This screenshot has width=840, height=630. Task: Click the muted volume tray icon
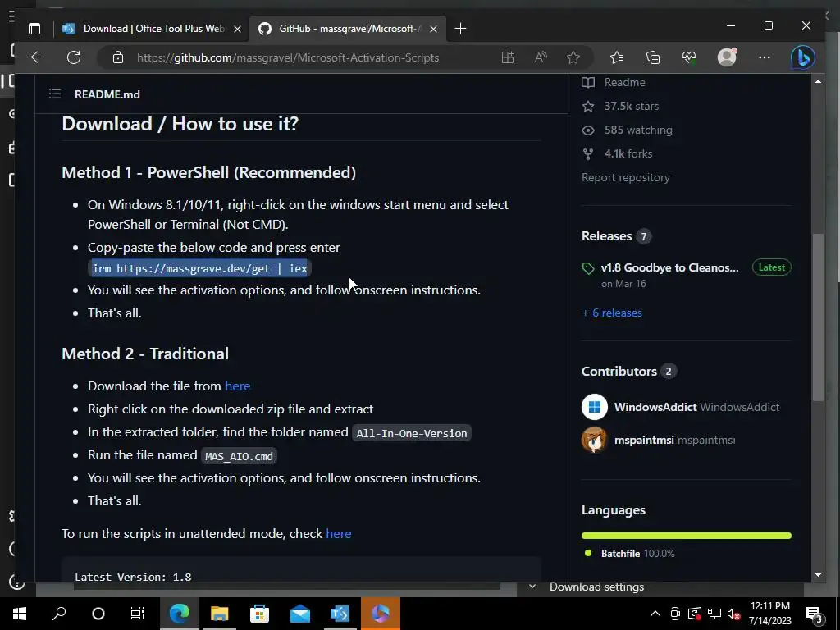[733, 614]
